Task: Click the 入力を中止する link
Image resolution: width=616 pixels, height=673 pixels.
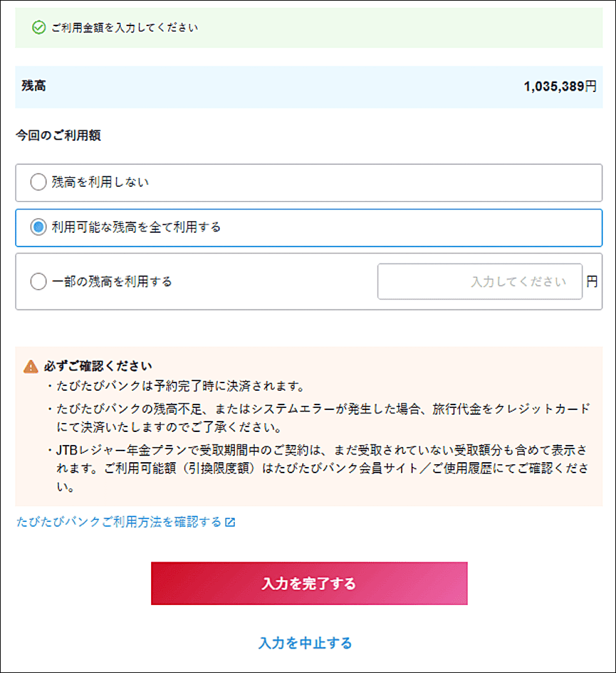Action: (x=305, y=643)
